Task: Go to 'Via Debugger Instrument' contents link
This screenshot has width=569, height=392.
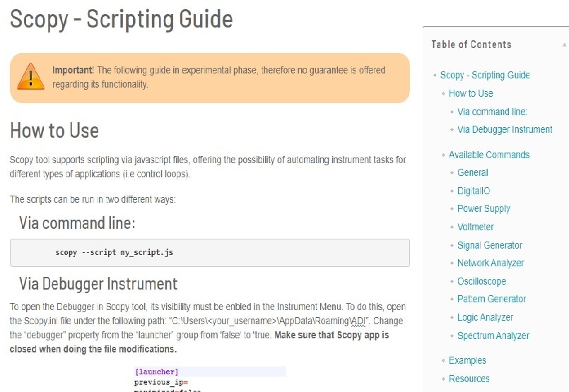Action: 505,129
